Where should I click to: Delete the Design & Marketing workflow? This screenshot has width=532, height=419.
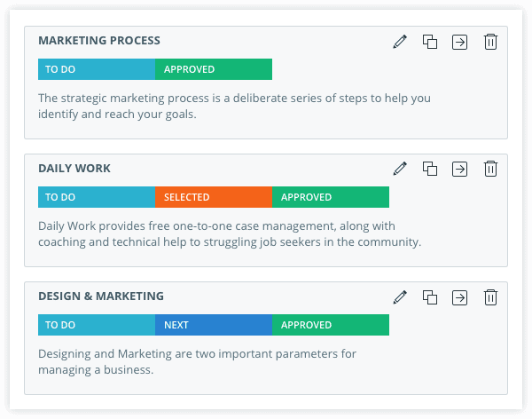(x=490, y=297)
